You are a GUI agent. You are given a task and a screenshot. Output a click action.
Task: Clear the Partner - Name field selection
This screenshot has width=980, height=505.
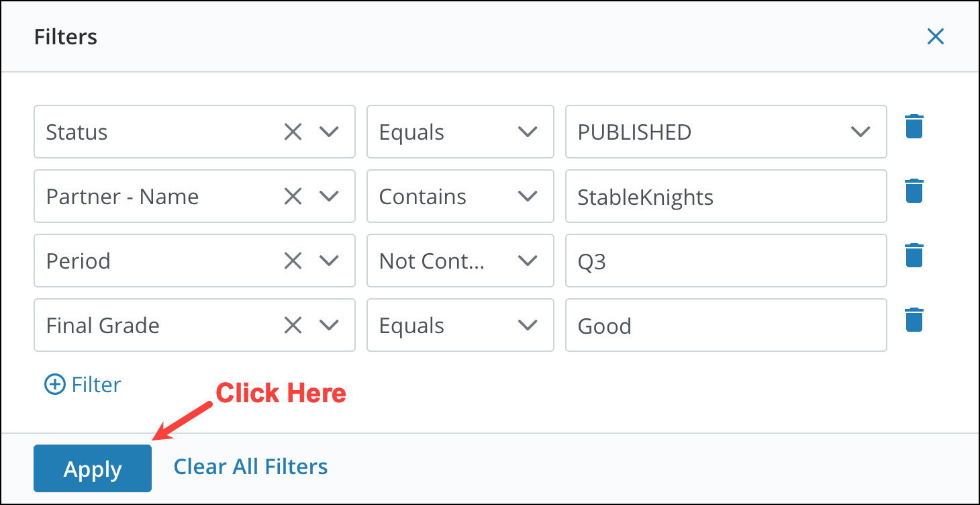(x=293, y=196)
